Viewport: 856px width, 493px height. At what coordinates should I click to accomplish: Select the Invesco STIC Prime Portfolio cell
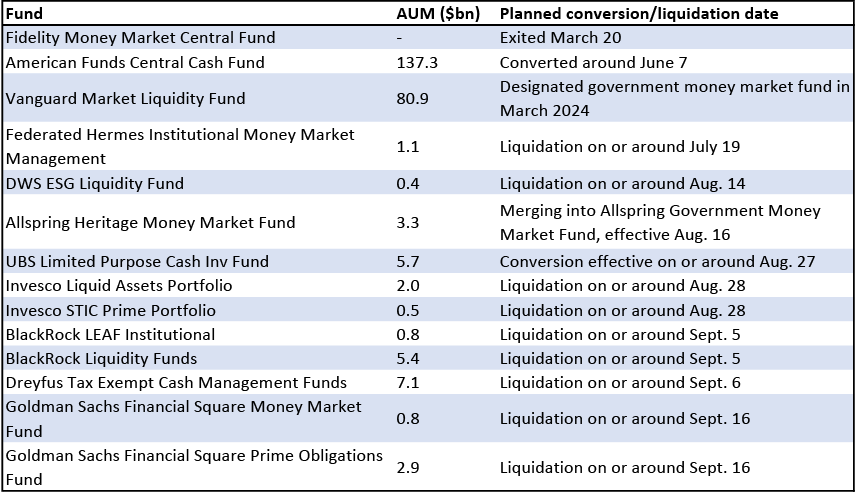(110, 310)
